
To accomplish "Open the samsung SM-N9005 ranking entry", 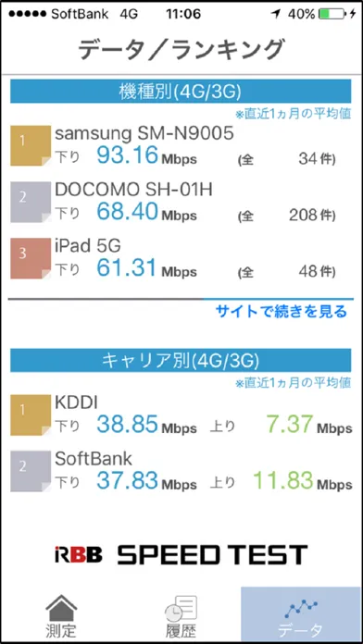I will pyautogui.click(x=181, y=145).
